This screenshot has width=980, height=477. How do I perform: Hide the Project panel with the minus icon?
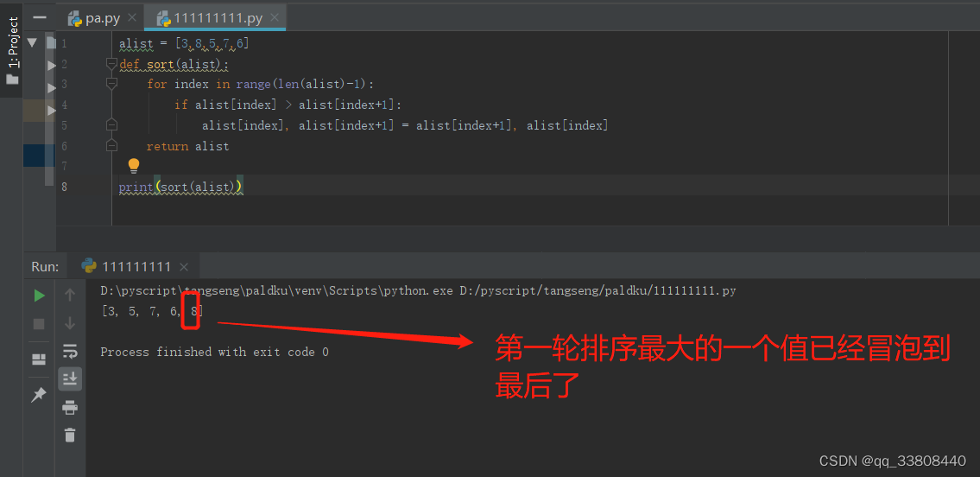(40, 17)
